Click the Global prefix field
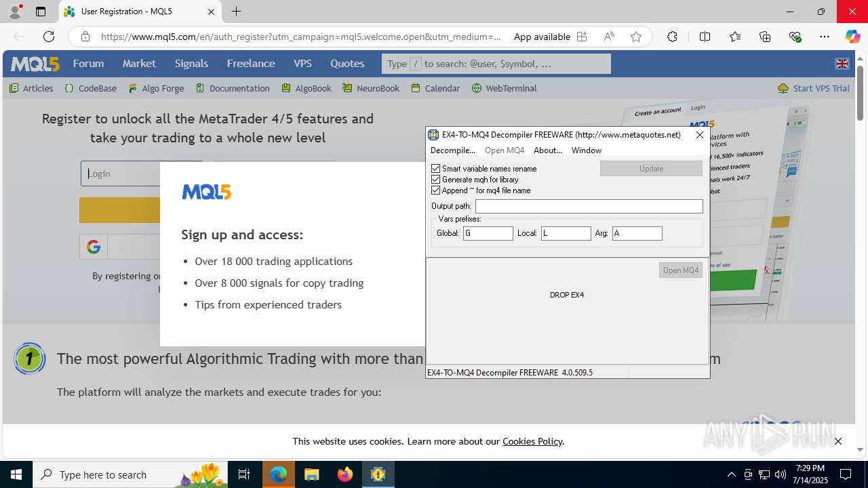Image resolution: width=868 pixels, height=488 pixels. [x=488, y=233]
